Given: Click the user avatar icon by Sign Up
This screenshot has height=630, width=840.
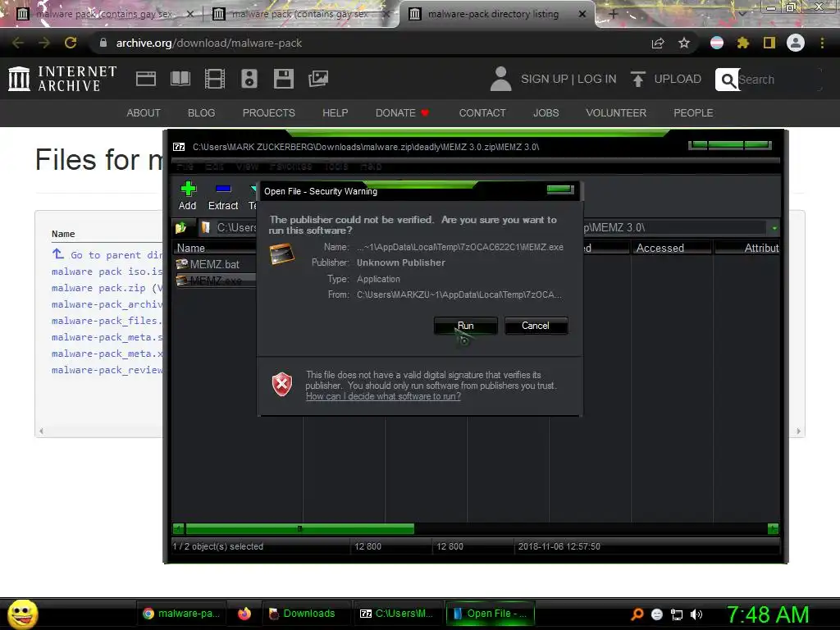Looking at the screenshot, I should pos(501,79).
